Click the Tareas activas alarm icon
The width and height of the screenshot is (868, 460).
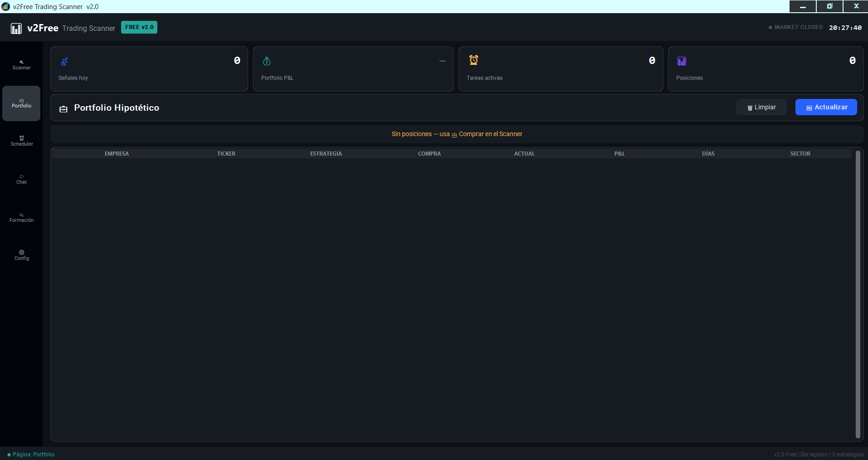(x=473, y=60)
